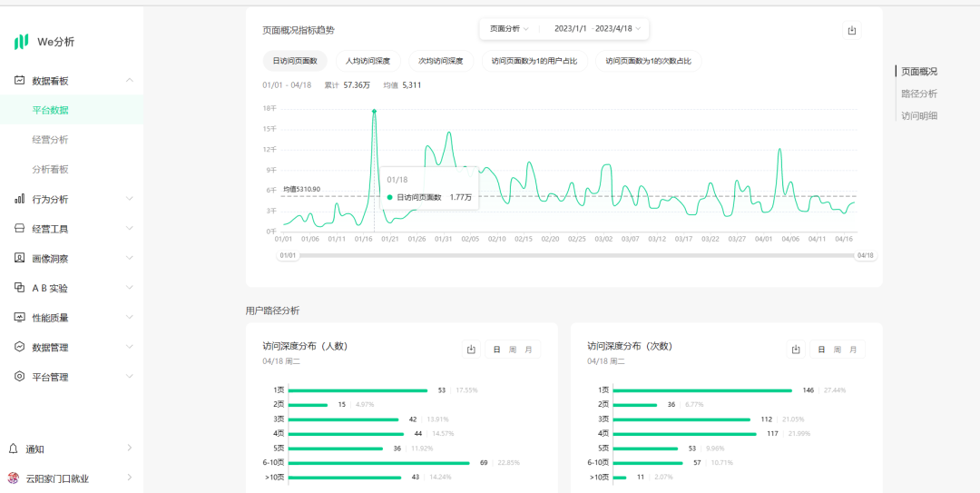The width and height of the screenshot is (980, 493).
Task: Collapse the 数据看板 sidebar section
Action: [130, 81]
